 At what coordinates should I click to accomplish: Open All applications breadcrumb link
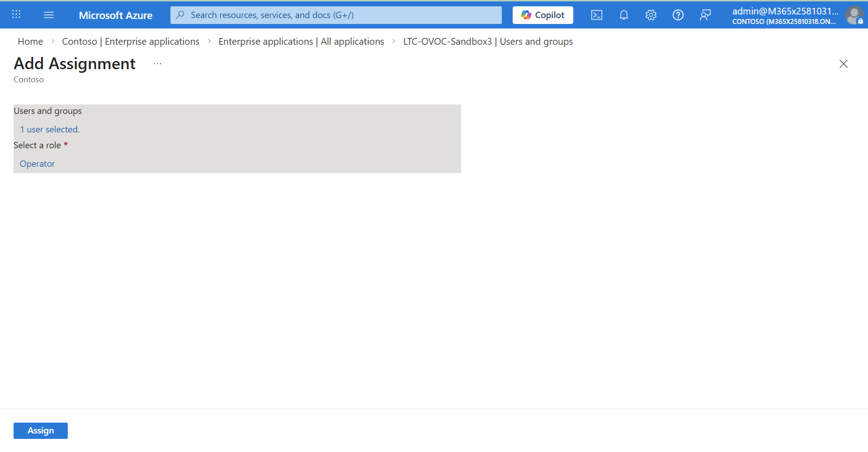pos(301,42)
